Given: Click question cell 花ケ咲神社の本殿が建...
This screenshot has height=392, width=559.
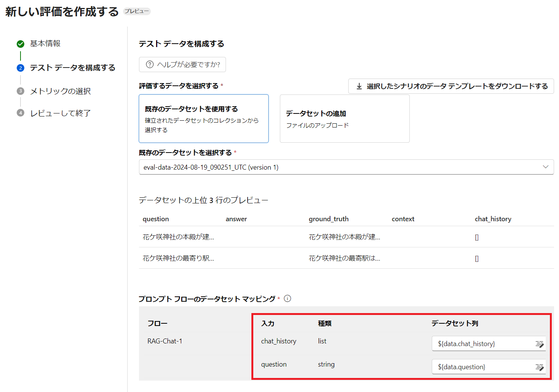Looking at the screenshot, I should [x=178, y=237].
